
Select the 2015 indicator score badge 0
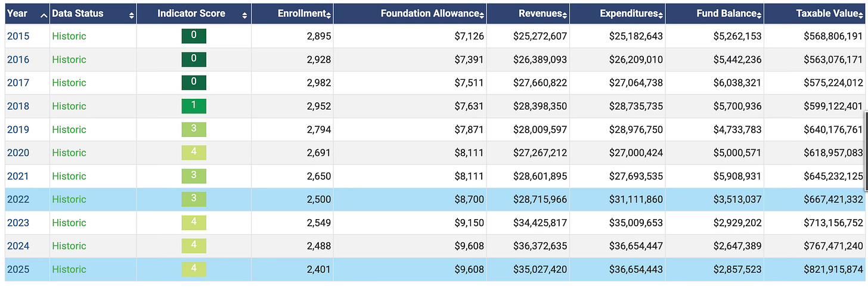194,36
